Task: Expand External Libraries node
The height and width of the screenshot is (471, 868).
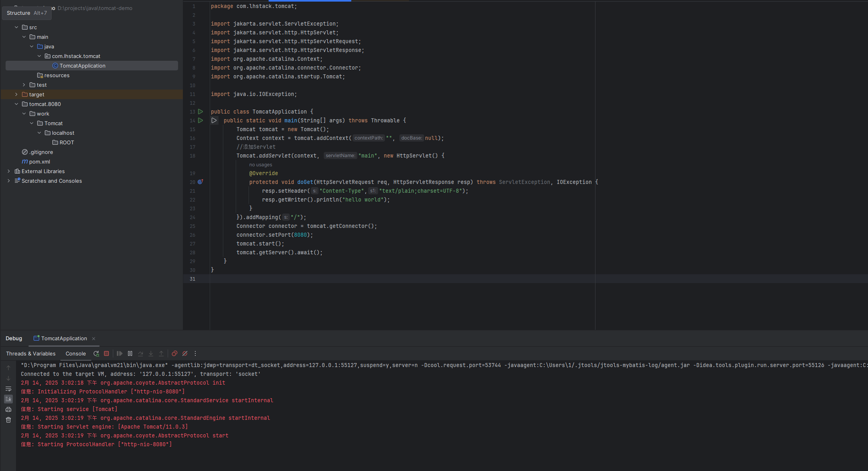Action: [x=9, y=171]
